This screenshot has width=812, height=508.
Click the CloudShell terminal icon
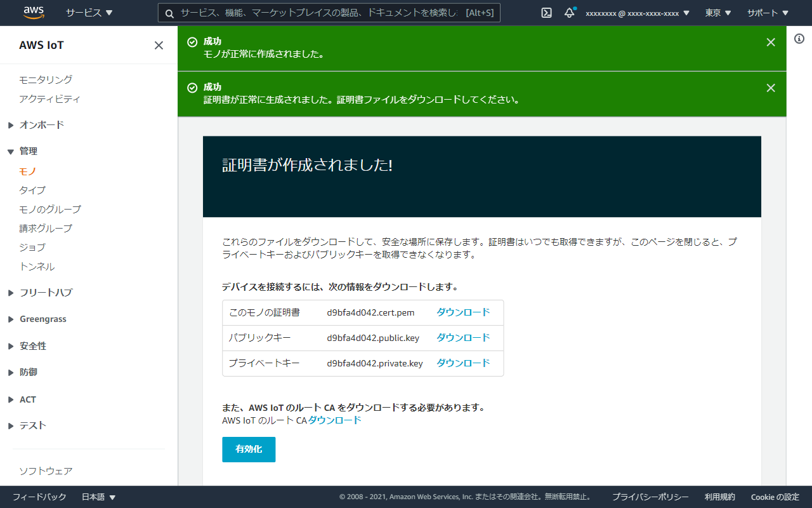coord(546,12)
